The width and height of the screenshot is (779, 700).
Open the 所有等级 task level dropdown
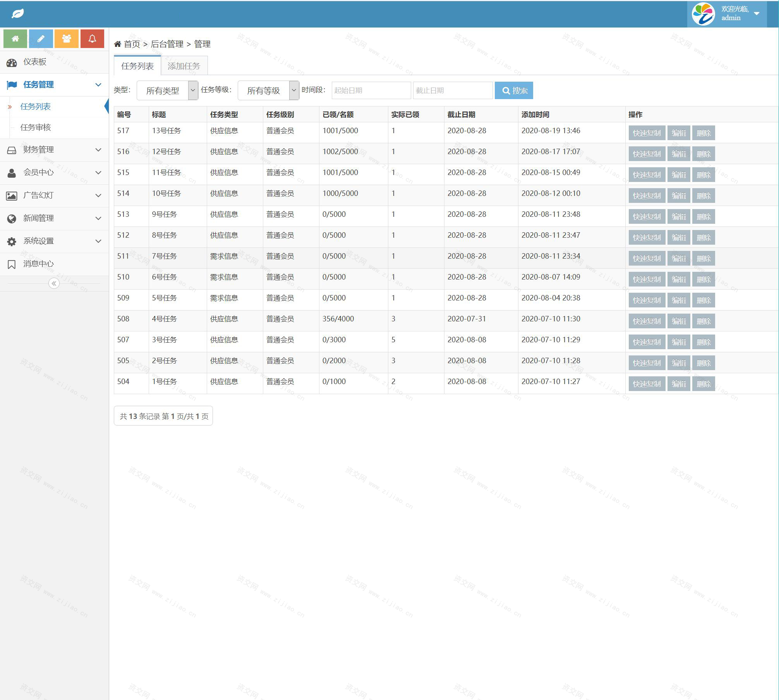pyautogui.click(x=268, y=91)
